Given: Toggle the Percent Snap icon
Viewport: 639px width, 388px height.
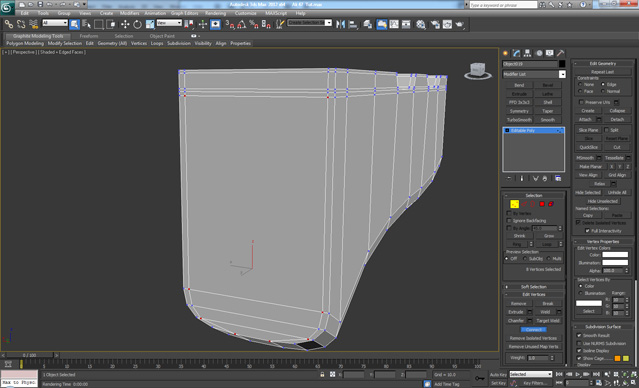Looking at the screenshot, I should coord(254,24).
